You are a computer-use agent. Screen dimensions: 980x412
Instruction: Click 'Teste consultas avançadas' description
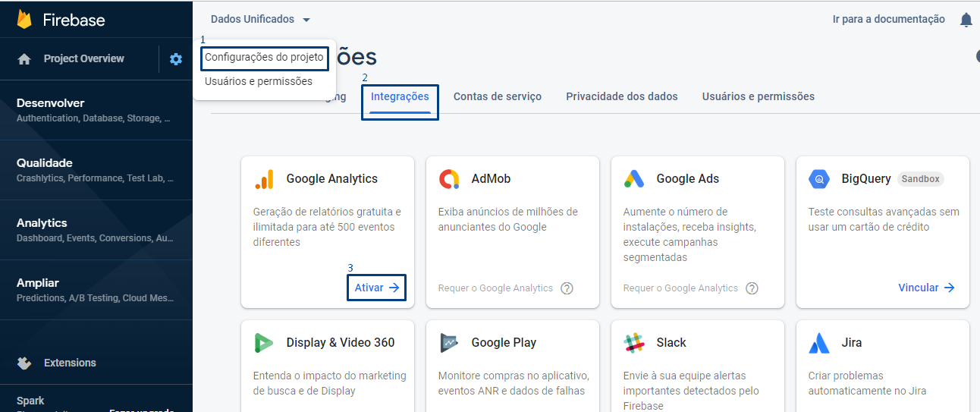[884, 219]
